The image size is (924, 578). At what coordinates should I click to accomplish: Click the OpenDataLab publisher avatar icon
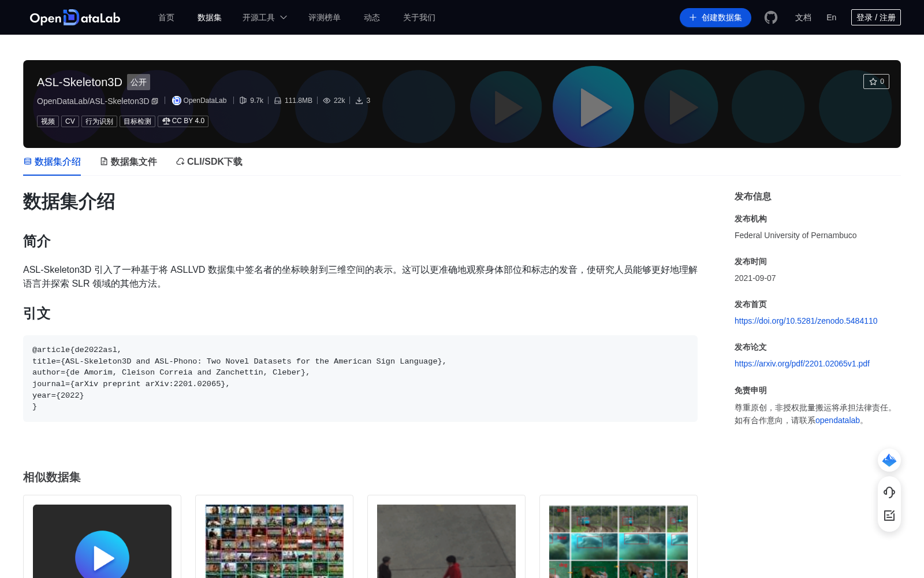177,101
